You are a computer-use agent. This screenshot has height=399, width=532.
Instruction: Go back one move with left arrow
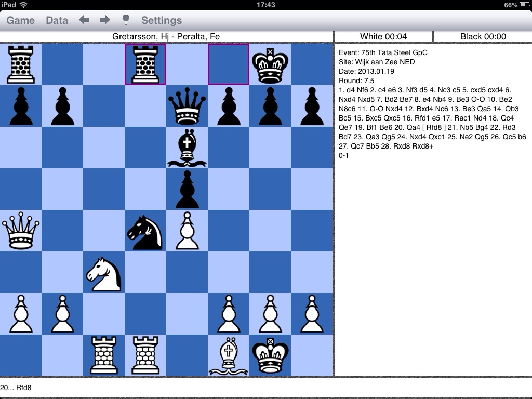84,20
